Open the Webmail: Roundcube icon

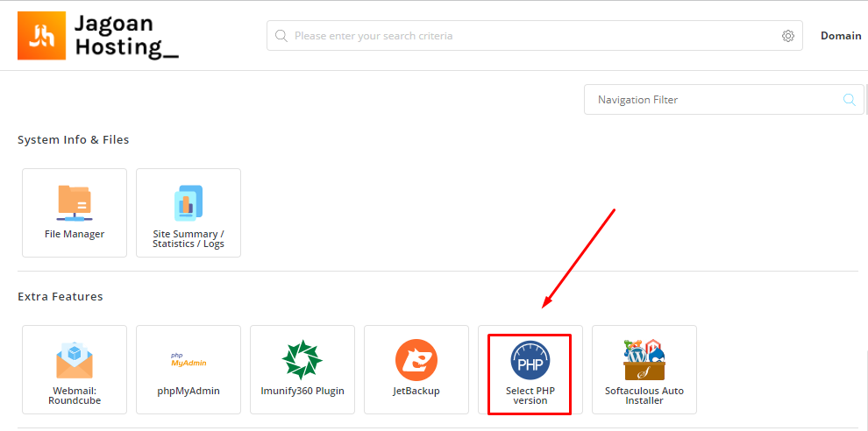[x=75, y=360]
